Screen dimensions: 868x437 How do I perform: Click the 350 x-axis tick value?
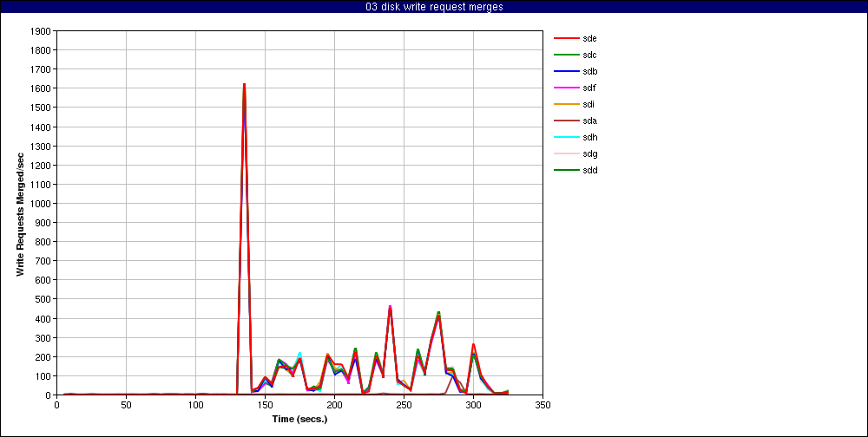point(542,405)
